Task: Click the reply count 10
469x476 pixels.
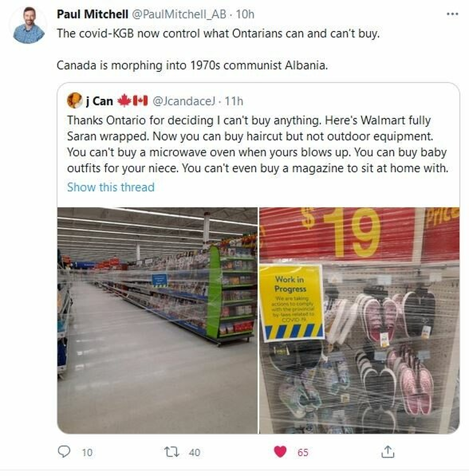Action: tap(87, 452)
